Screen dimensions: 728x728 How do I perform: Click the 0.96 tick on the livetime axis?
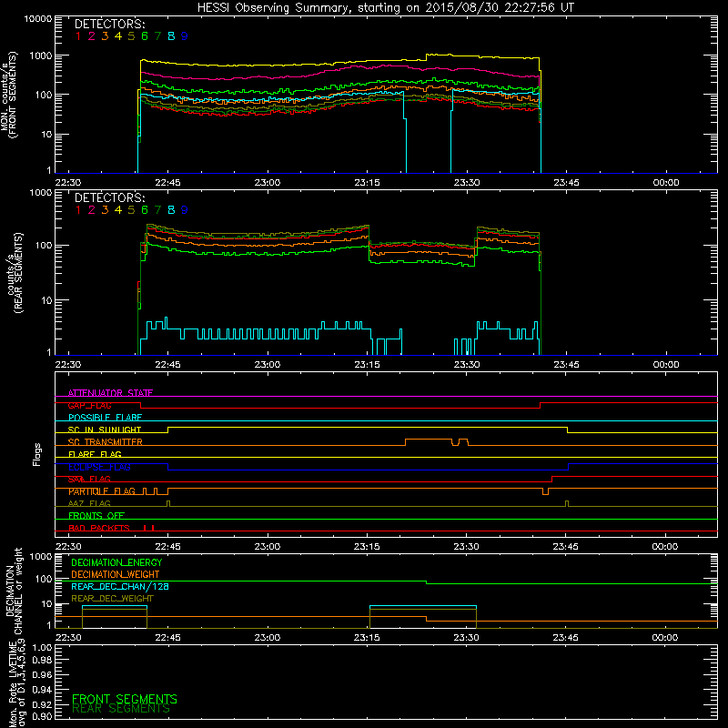43,674
